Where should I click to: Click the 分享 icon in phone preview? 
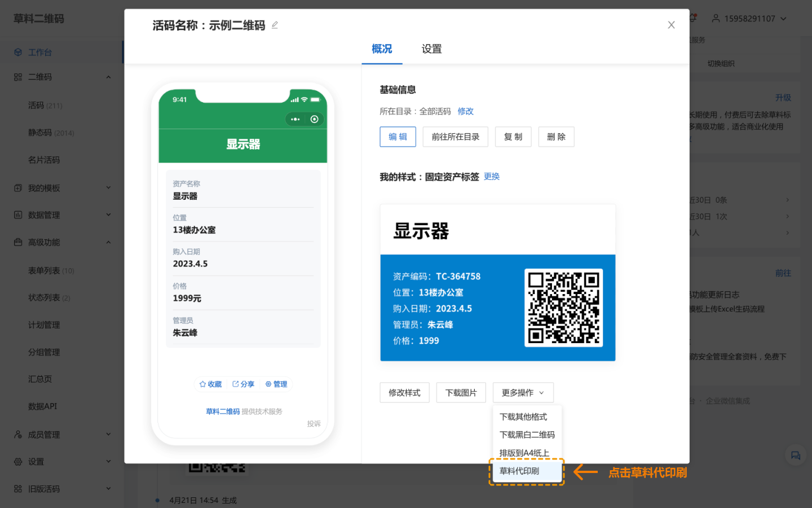pyautogui.click(x=236, y=384)
